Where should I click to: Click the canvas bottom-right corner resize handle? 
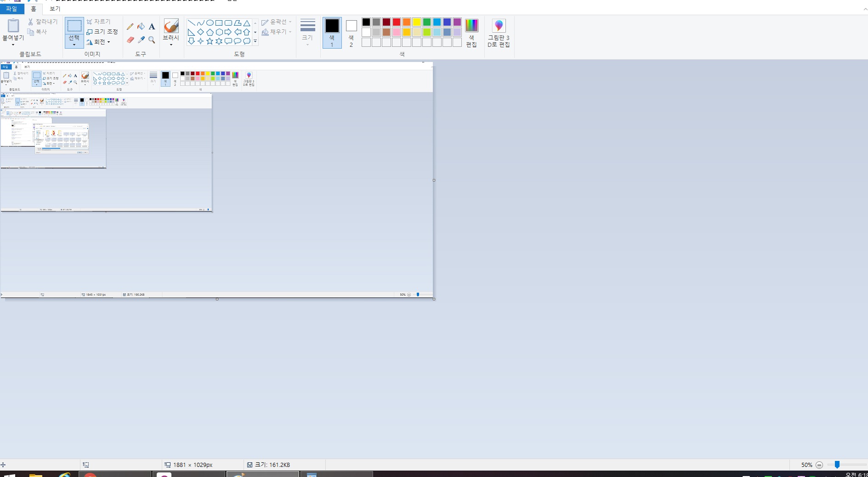[x=434, y=299]
